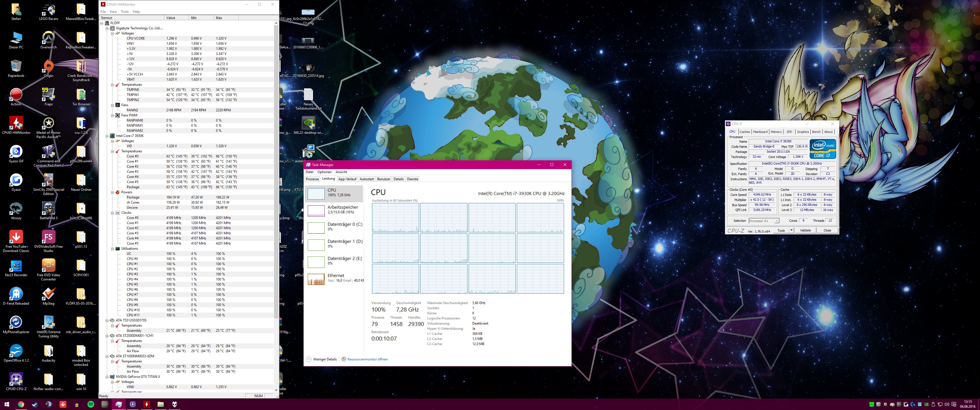
Task: Click the Battlefield 3 desktop icon
Action: click(48, 208)
